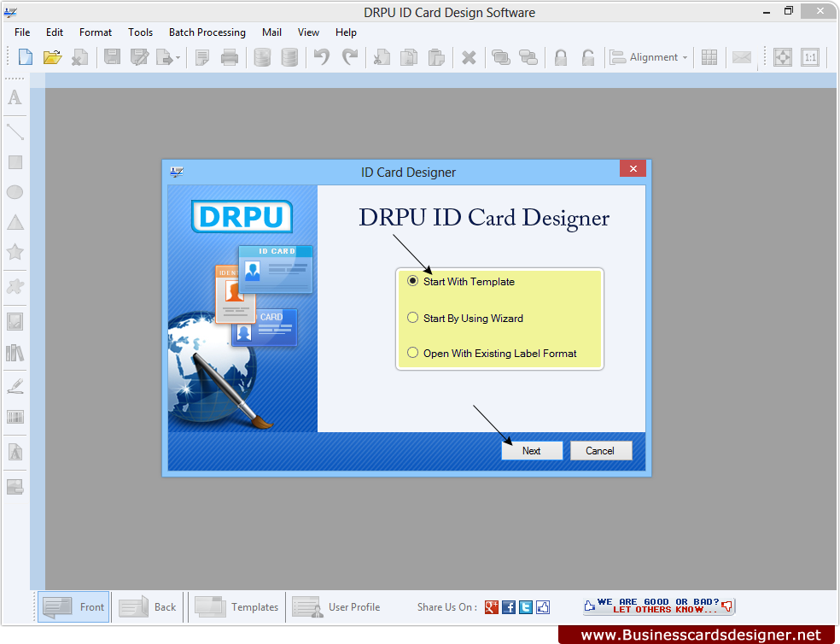Share on Facebook icon
The image size is (840, 644).
click(509, 607)
